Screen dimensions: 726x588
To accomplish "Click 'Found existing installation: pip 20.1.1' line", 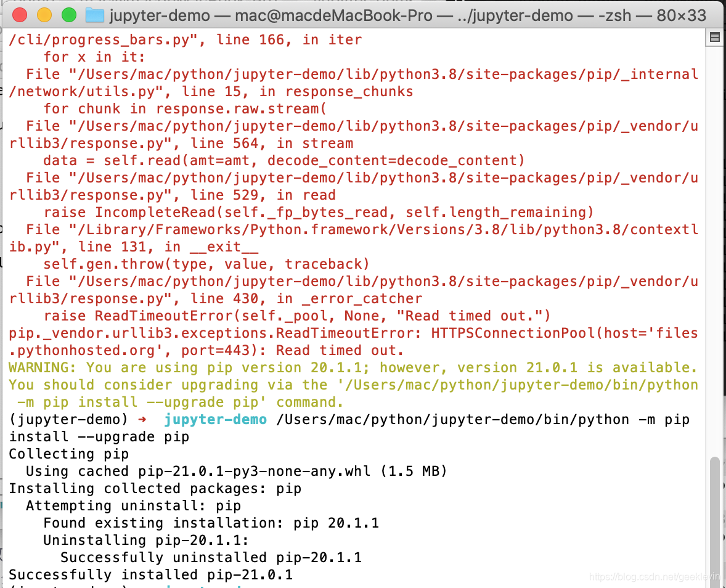I will tap(211, 523).
